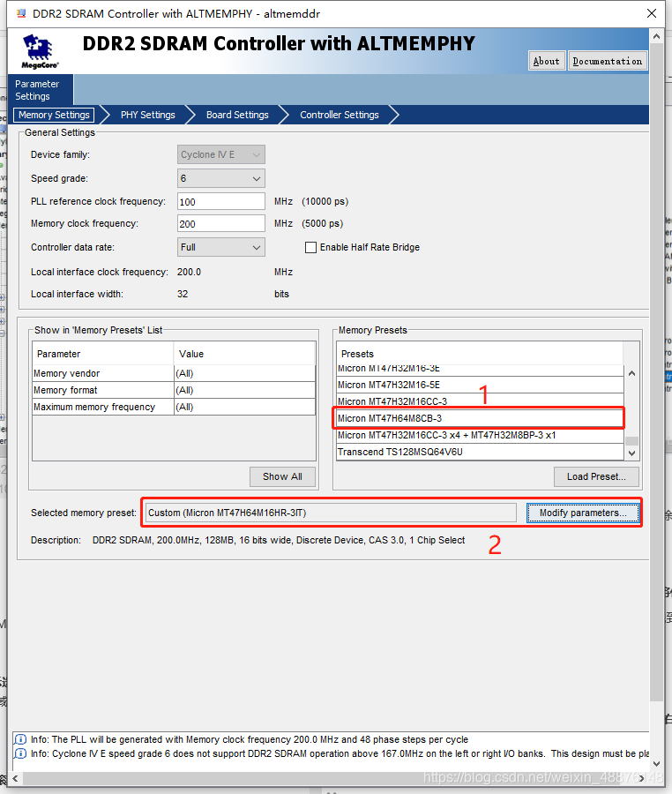
Task: Open the Documentation button
Action: click(x=608, y=61)
